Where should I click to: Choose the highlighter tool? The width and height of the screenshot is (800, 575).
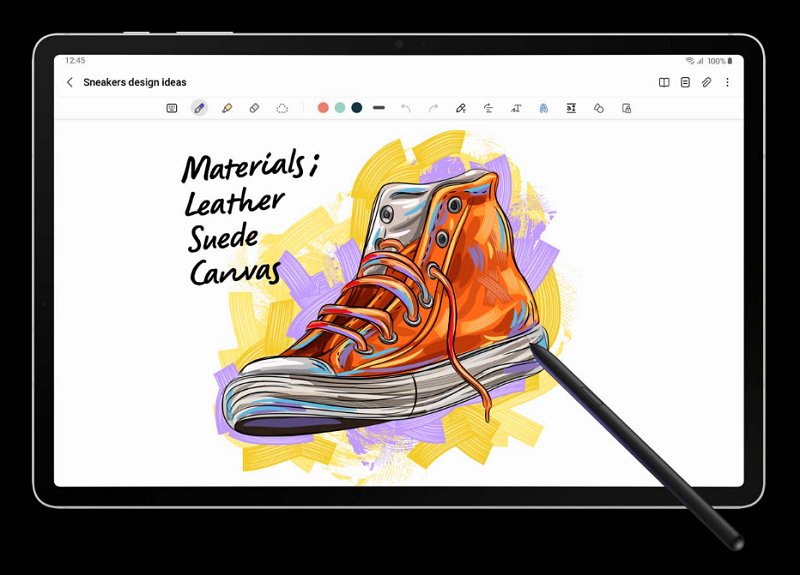click(x=227, y=108)
